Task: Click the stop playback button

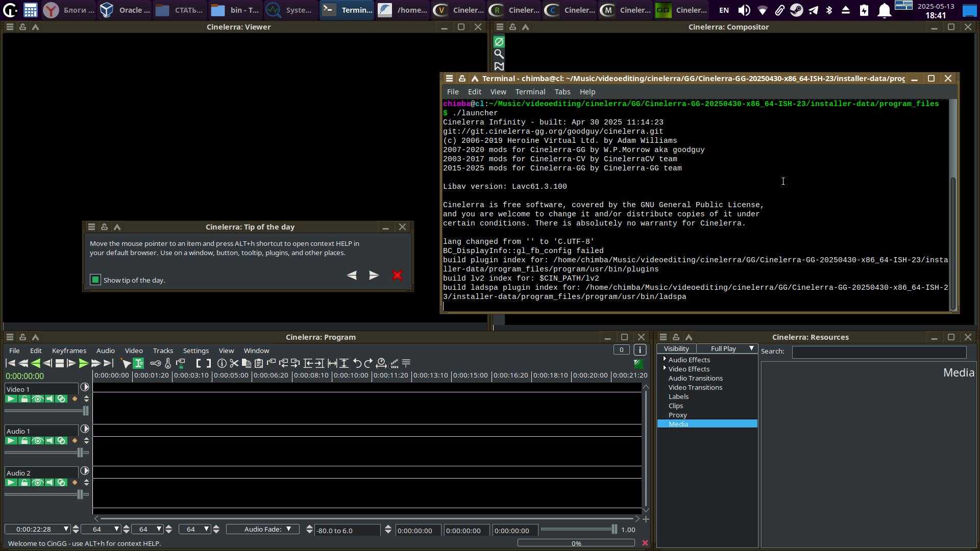Action: (x=59, y=363)
